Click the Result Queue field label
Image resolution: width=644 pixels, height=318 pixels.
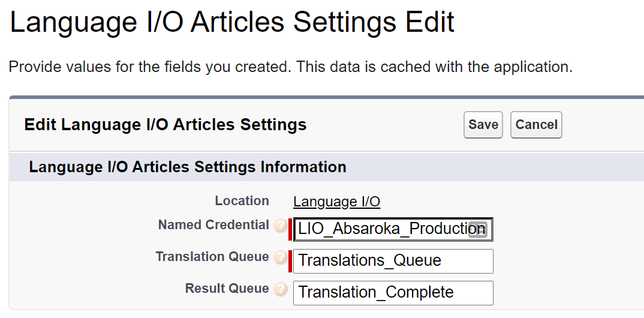tap(227, 289)
